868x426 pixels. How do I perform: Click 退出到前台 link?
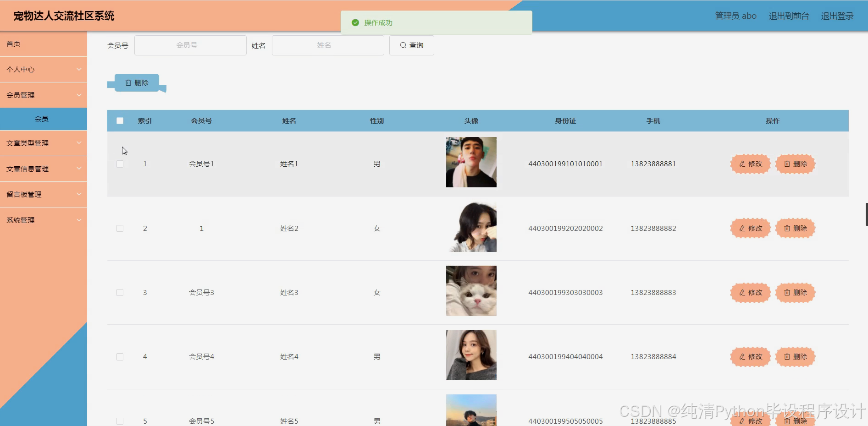789,16
